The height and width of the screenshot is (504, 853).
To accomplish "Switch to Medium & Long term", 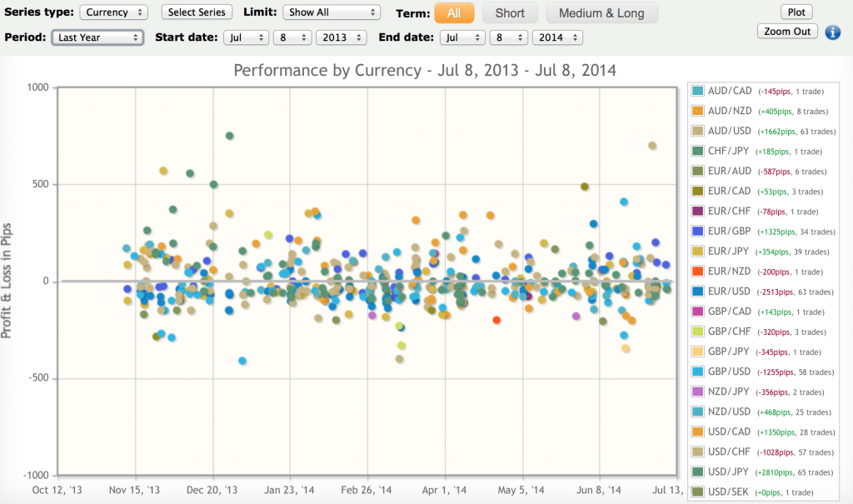I will tap(601, 13).
